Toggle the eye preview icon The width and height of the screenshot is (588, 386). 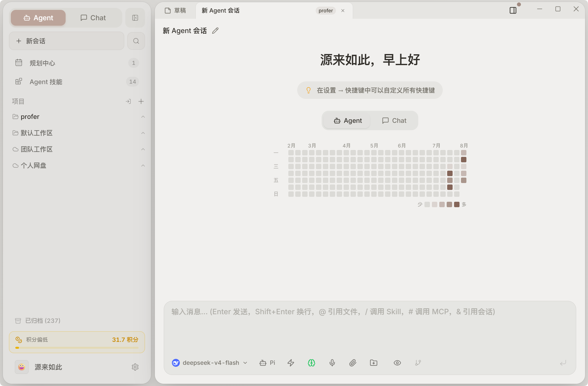pos(397,363)
